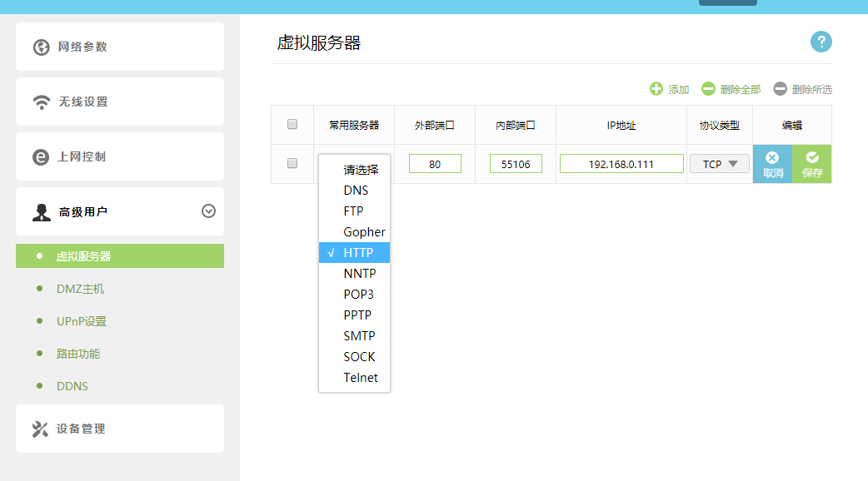Image resolution: width=868 pixels, height=481 pixels.
Task: Click the 添加 label text
Action: [x=679, y=90]
